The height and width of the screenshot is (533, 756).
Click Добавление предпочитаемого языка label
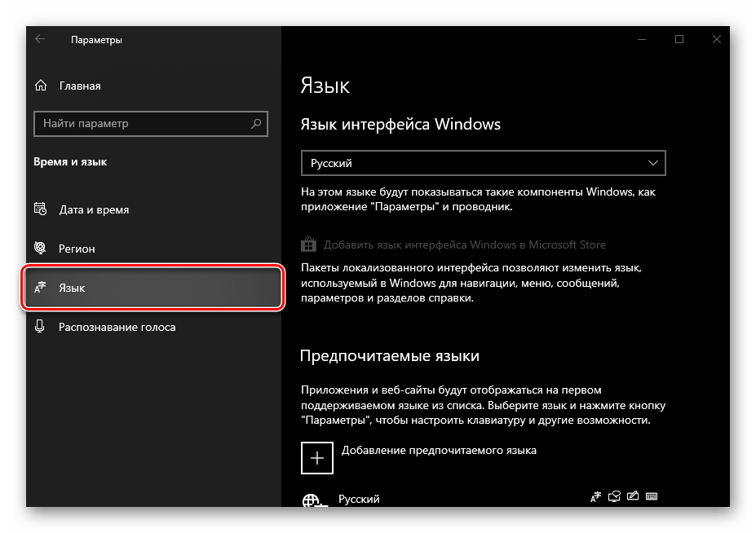point(439,450)
